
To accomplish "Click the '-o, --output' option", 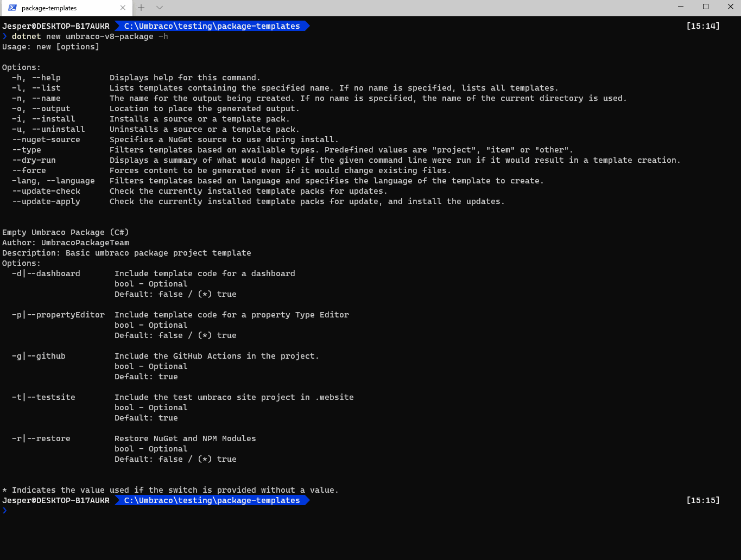I will pyautogui.click(x=41, y=109).
